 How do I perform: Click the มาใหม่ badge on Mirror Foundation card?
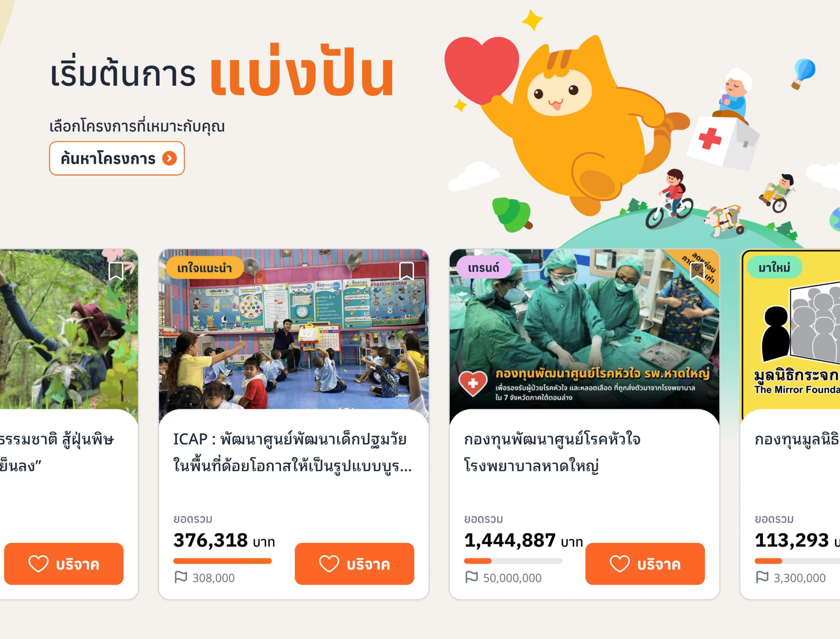775,267
